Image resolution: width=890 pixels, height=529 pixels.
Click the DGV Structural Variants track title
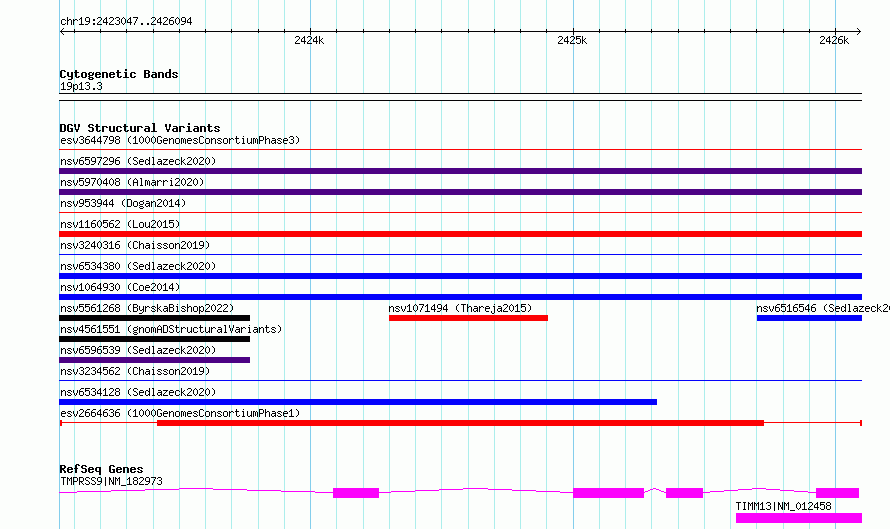140,128
